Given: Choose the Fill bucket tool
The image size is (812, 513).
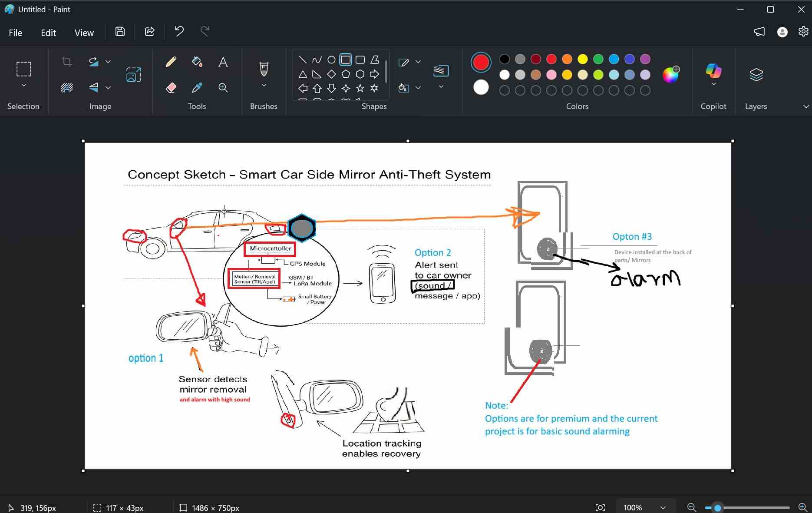Looking at the screenshot, I should tap(197, 62).
